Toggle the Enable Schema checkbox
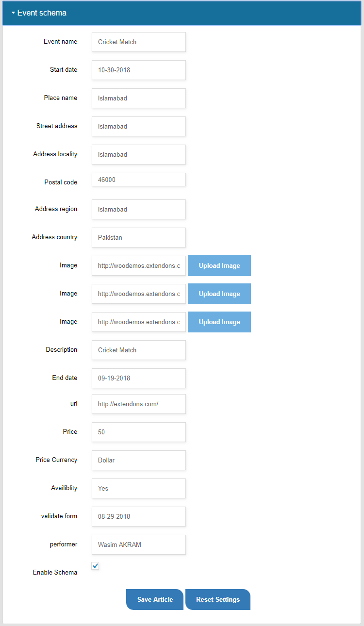 [x=95, y=566]
